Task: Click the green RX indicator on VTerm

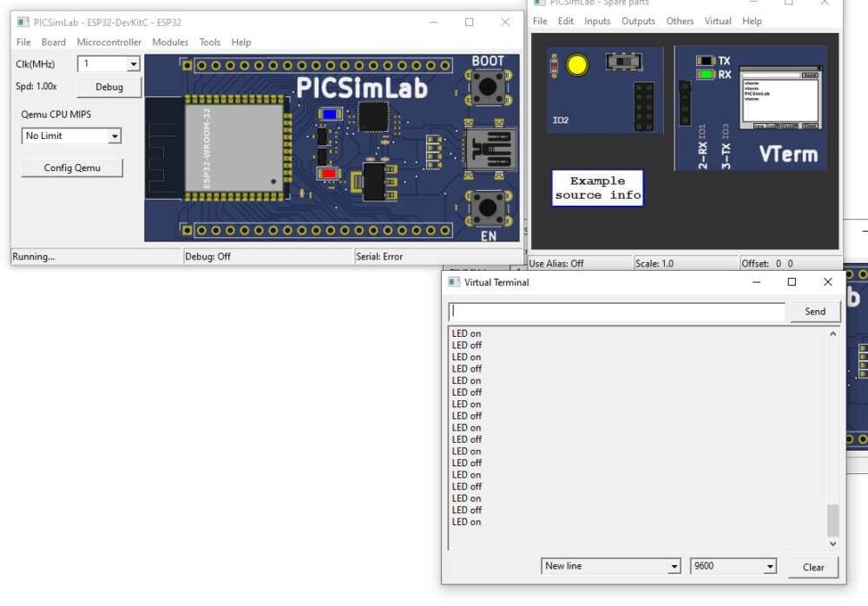Action: pyautogui.click(x=706, y=75)
